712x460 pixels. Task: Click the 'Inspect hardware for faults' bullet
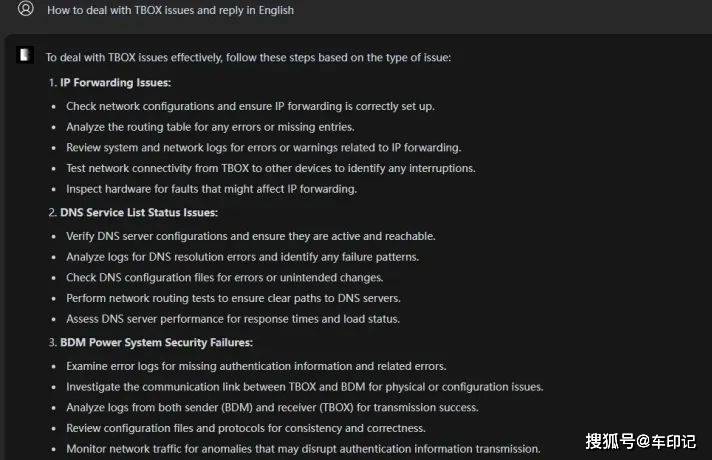coord(212,189)
